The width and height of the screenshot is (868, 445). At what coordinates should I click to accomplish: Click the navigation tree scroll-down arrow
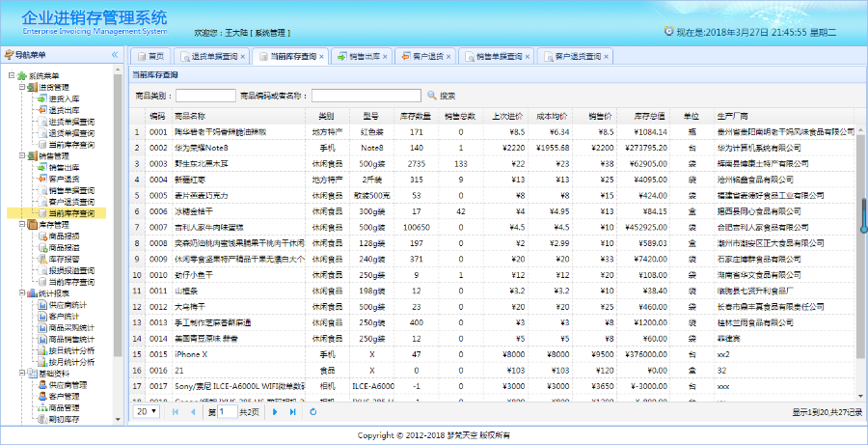coord(118,420)
